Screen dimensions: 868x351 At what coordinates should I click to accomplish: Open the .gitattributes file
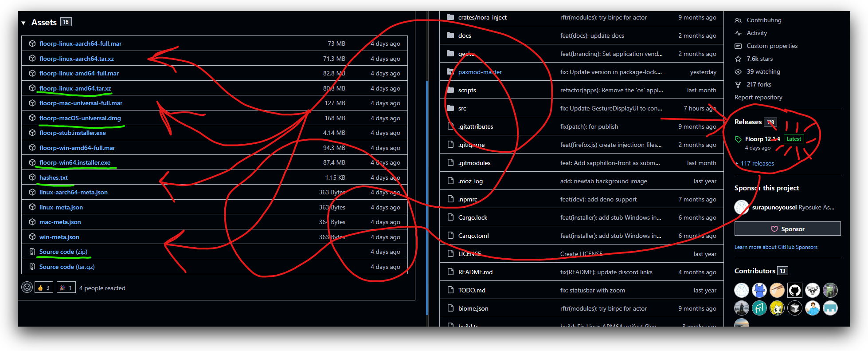tap(476, 126)
